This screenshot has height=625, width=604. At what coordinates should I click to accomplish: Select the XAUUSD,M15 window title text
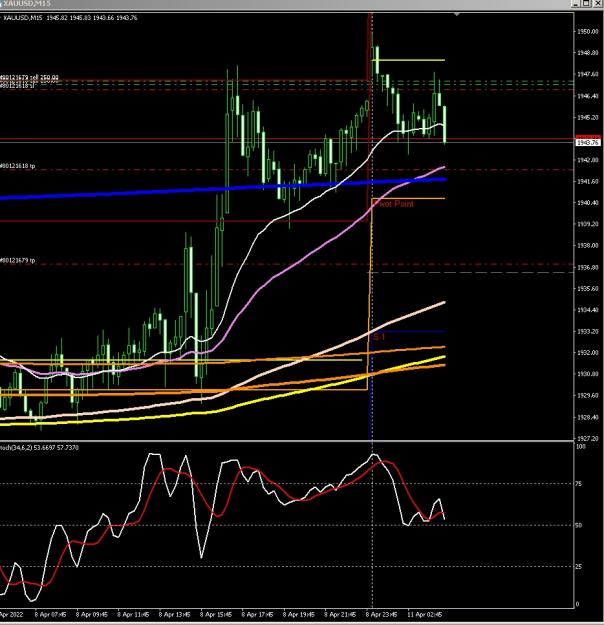pos(28,4)
